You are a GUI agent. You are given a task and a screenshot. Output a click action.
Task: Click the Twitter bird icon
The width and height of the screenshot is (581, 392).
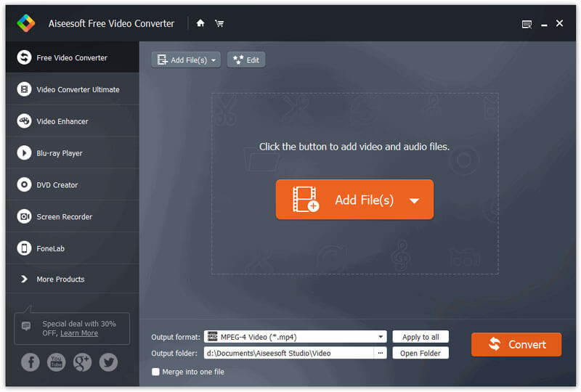click(108, 362)
